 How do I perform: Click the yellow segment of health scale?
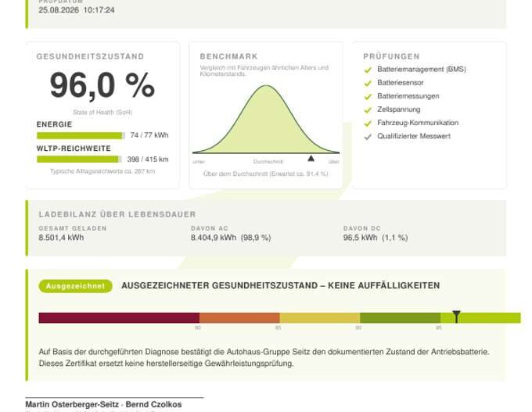(320, 317)
